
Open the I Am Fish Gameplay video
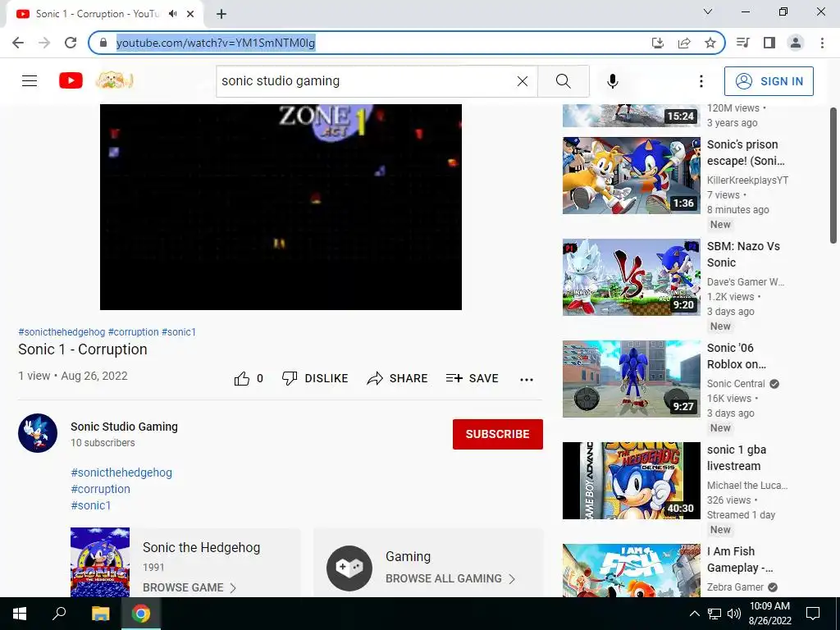point(631,571)
